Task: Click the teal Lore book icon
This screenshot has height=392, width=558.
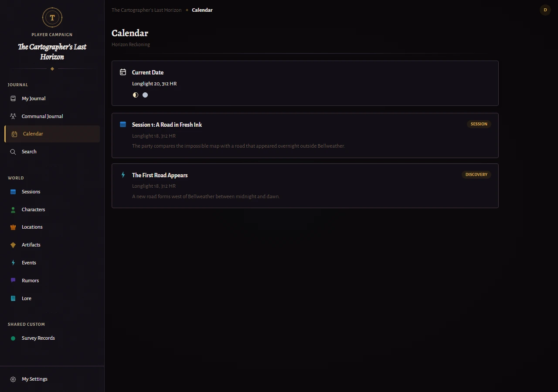Action: [13, 298]
